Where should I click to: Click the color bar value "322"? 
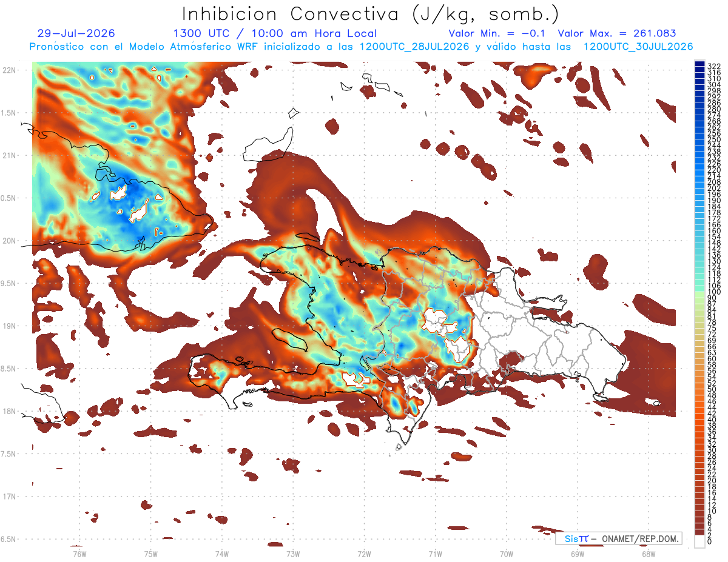tap(714, 66)
